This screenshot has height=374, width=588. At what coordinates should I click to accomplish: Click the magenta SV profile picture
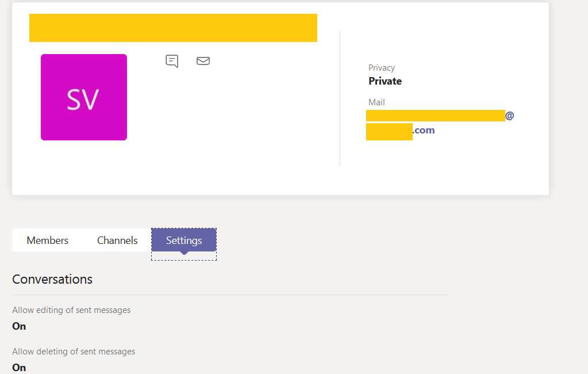[83, 97]
